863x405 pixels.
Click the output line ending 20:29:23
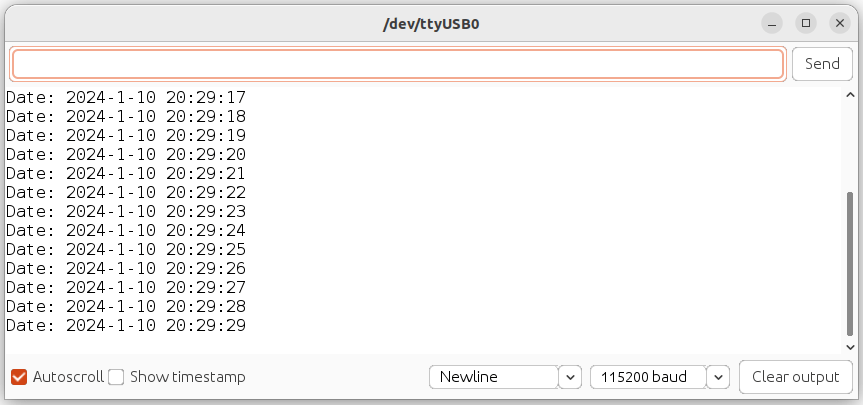pos(126,212)
